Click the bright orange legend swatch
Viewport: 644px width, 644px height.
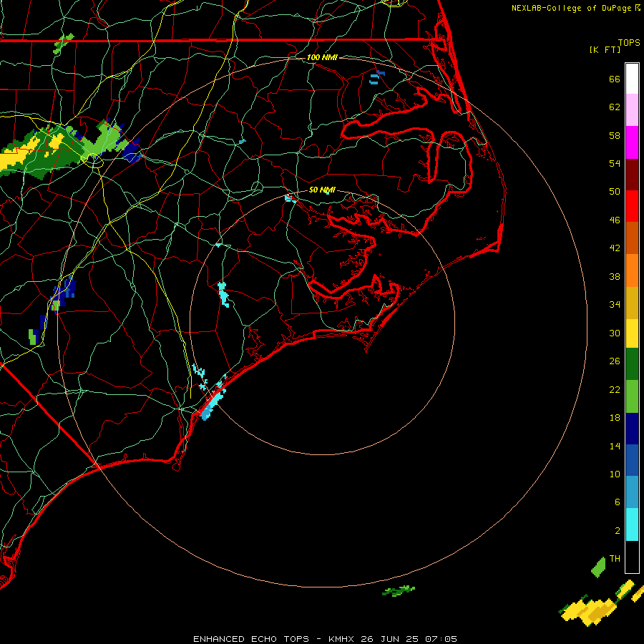[x=632, y=270]
